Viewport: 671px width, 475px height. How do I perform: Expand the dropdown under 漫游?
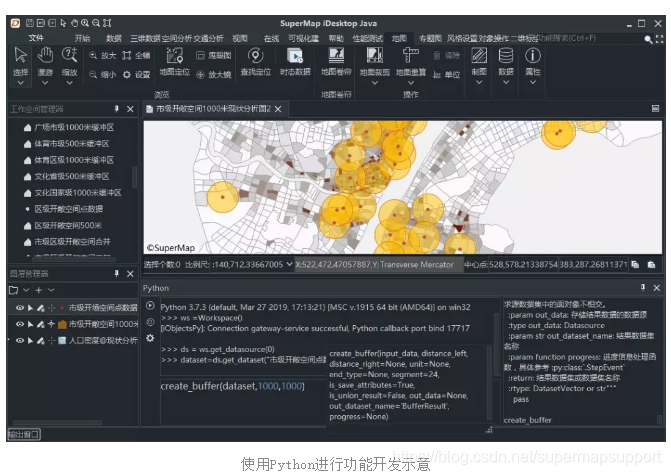click(x=45, y=83)
